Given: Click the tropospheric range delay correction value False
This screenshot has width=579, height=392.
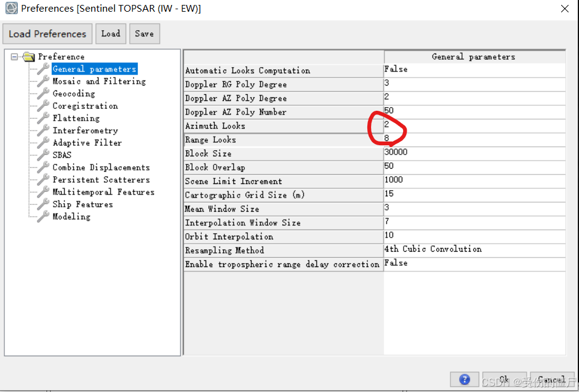Looking at the screenshot, I should (474, 264).
